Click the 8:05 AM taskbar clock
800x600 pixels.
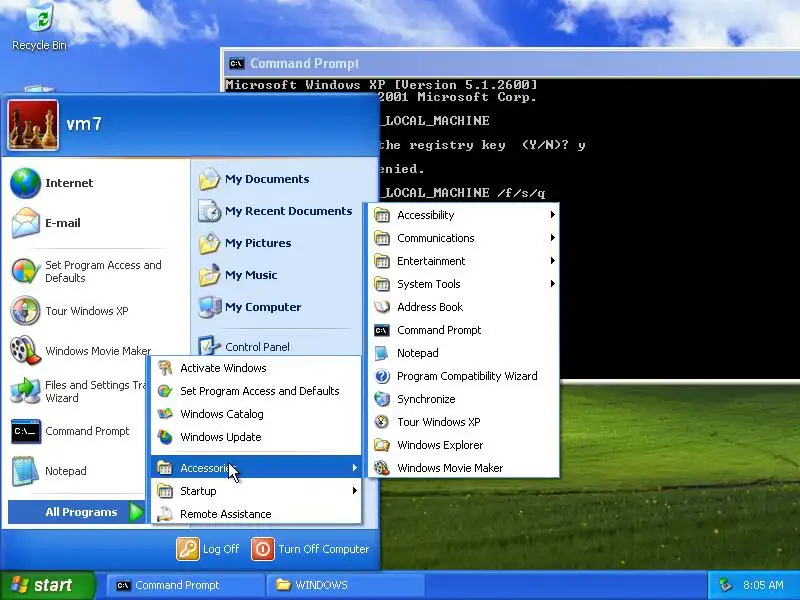(763, 585)
